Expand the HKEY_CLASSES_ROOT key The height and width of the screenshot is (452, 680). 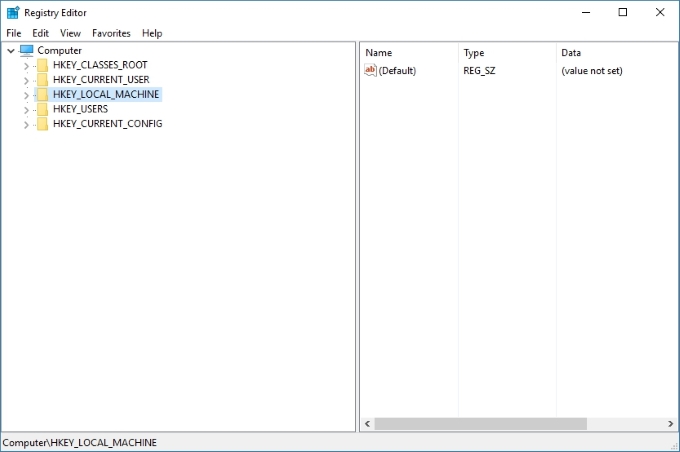click(26, 65)
